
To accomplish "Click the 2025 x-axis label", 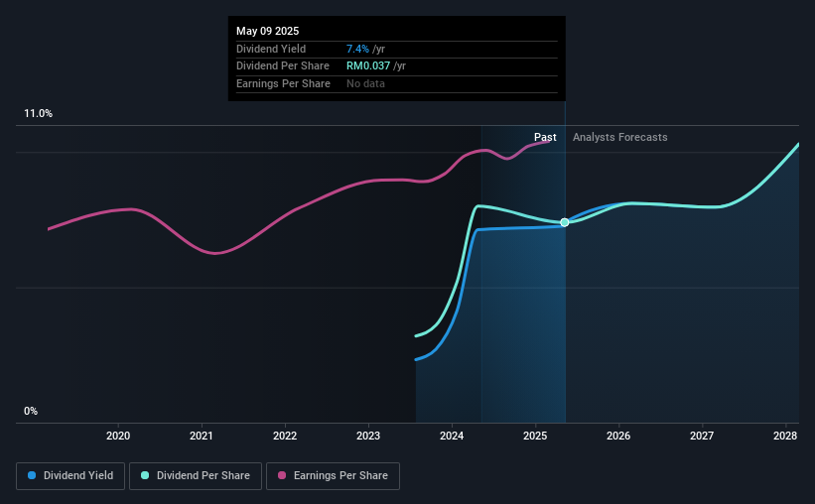I will 535,436.
